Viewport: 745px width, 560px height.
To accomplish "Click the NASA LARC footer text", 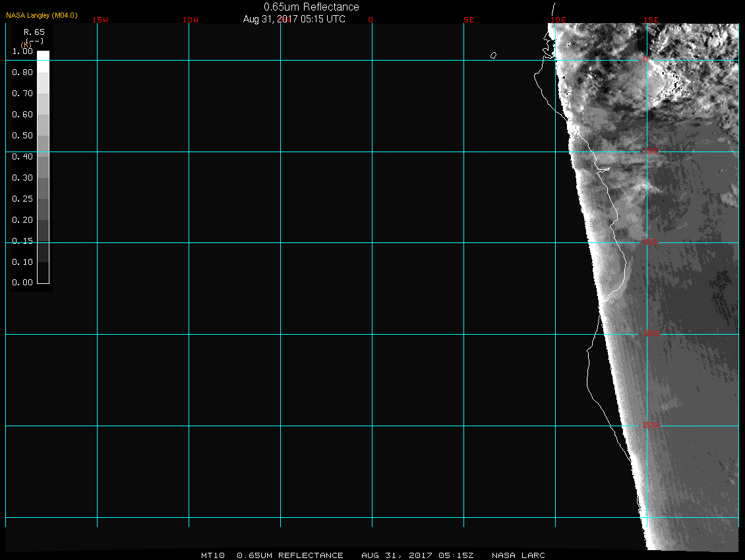I will pos(518,555).
